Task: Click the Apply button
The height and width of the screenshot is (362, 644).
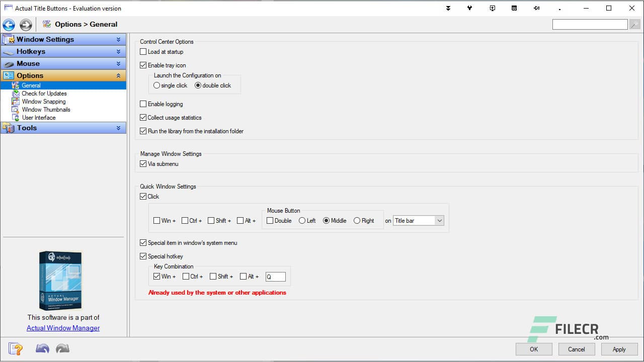Action: coord(619,349)
